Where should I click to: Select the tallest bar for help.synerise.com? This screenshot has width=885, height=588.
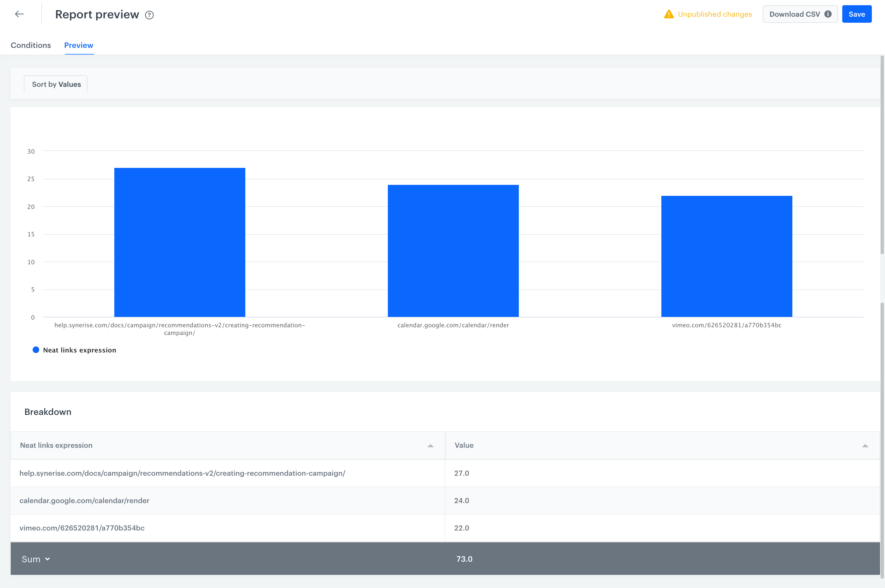coord(180,242)
